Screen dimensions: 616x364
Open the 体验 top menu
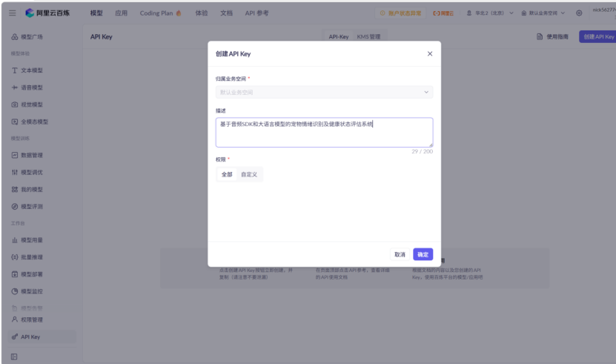[x=202, y=13]
